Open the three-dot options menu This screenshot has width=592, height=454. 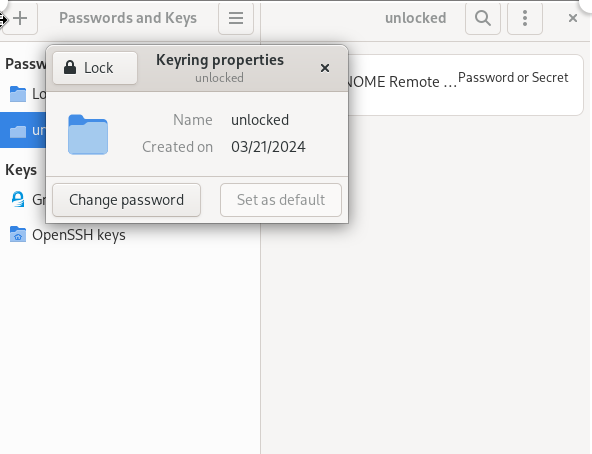tap(525, 18)
